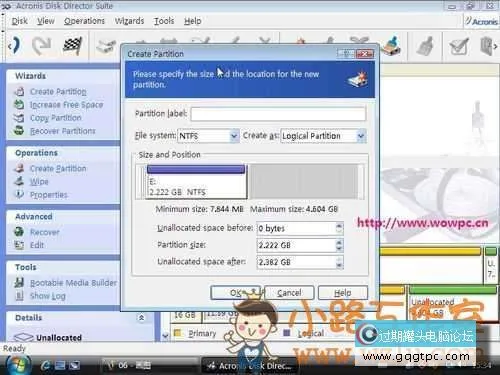
Task: Click Create Partition icon under Operations
Action: tap(19, 168)
